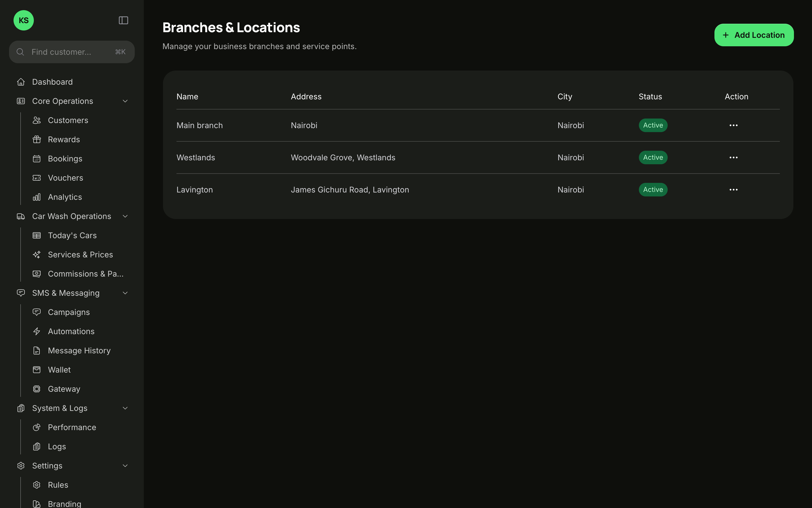812x508 pixels.
Task: Click the Status column header
Action: tap(650, 97)
